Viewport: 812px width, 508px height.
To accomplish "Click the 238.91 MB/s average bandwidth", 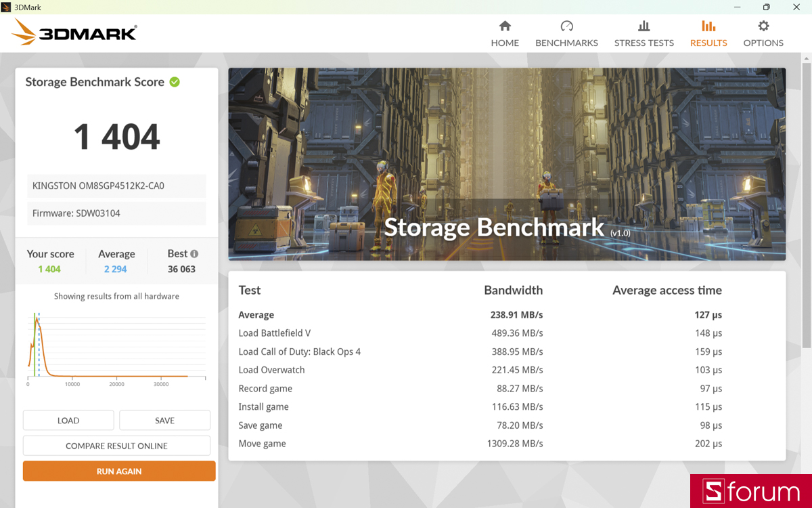I will pos(517,315).
